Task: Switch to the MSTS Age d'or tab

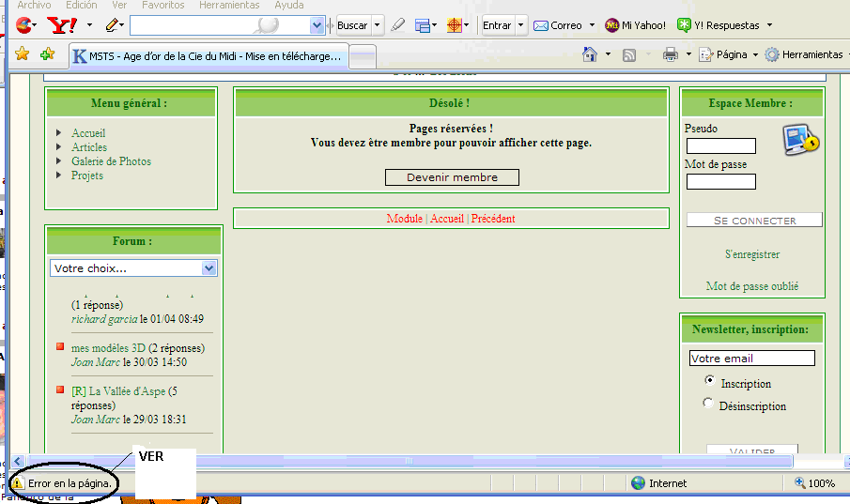Action: click(x=209, y=56)
